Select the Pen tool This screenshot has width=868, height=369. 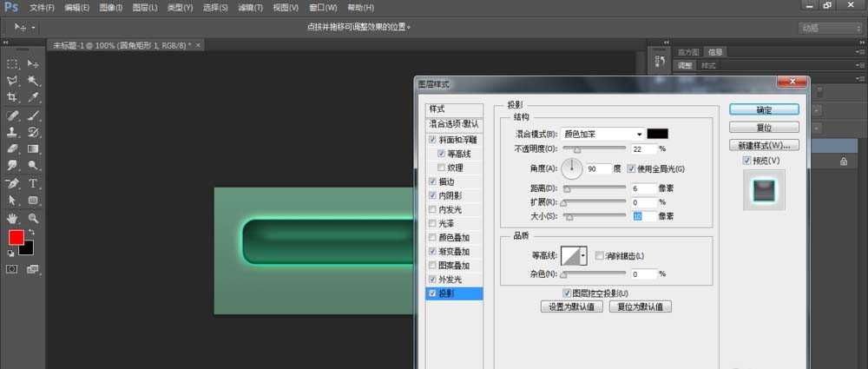pyautogui.click(x=13, y=183)
